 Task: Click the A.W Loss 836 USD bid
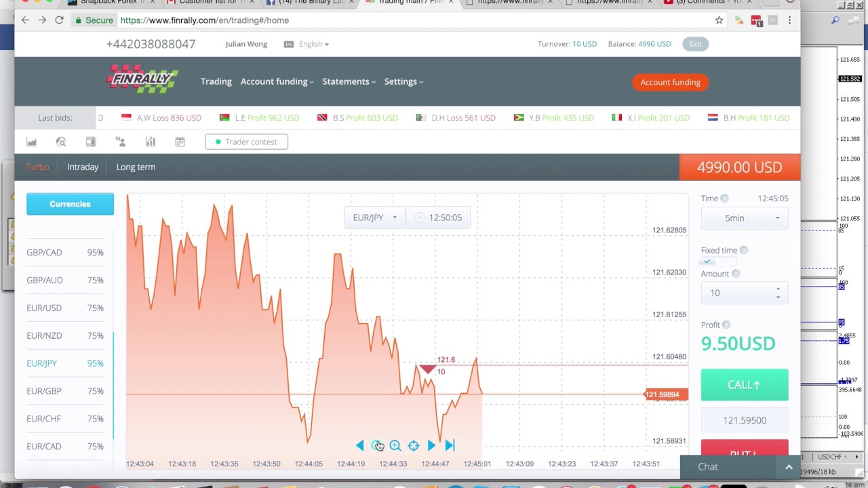(161, 118)
